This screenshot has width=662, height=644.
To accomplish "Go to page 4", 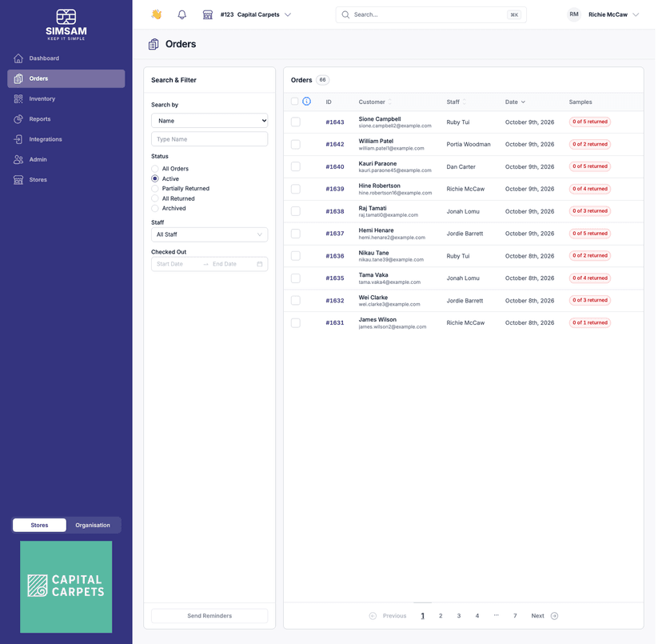I will click(x=477, y=616).
